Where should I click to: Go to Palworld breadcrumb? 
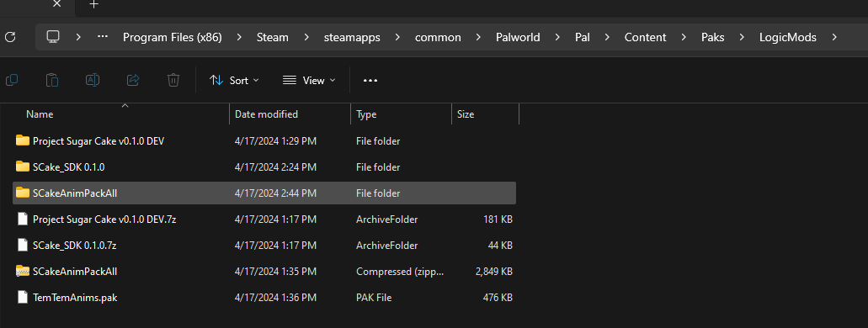click(x=518, y=37)
